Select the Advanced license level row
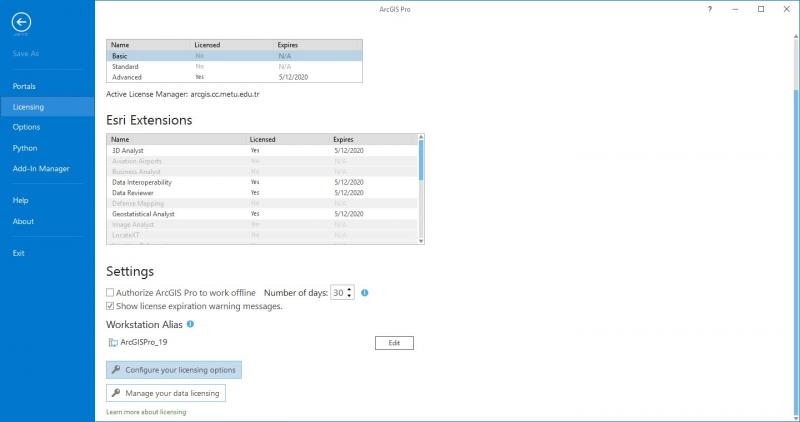This screenshot has height=422, width=800. [x=234, y=78]
